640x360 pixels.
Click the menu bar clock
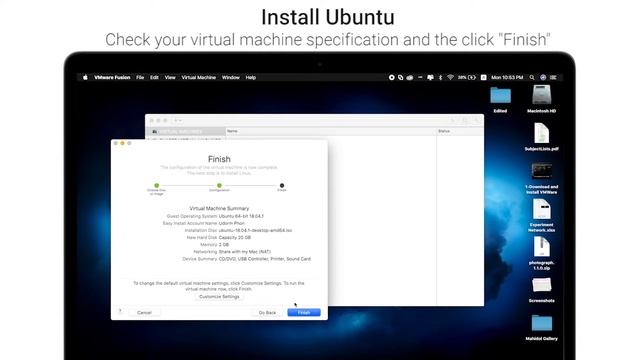(507, 77)
